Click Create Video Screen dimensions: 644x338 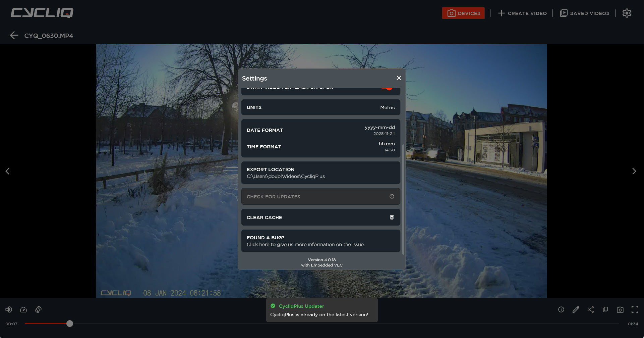point(522,13)
